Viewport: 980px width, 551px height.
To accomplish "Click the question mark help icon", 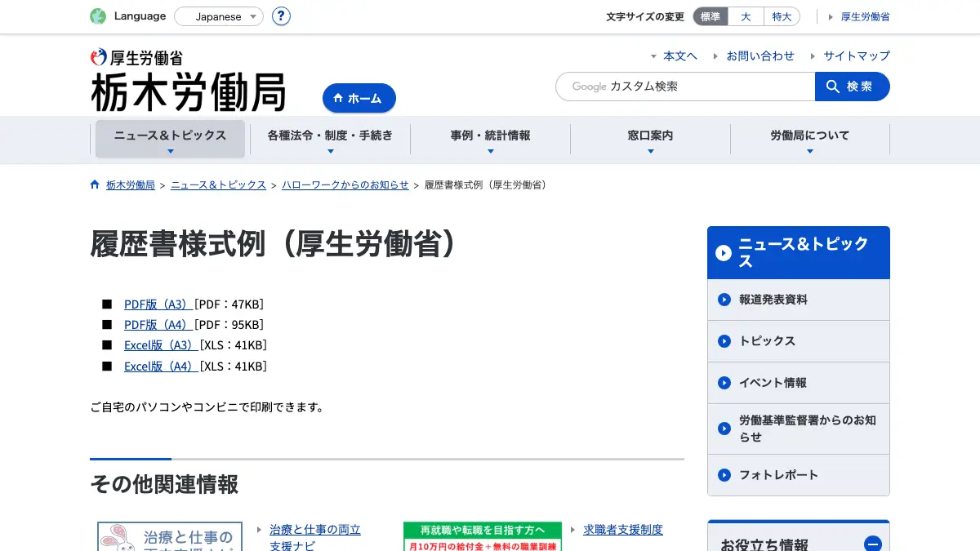I will coord(281,16).
